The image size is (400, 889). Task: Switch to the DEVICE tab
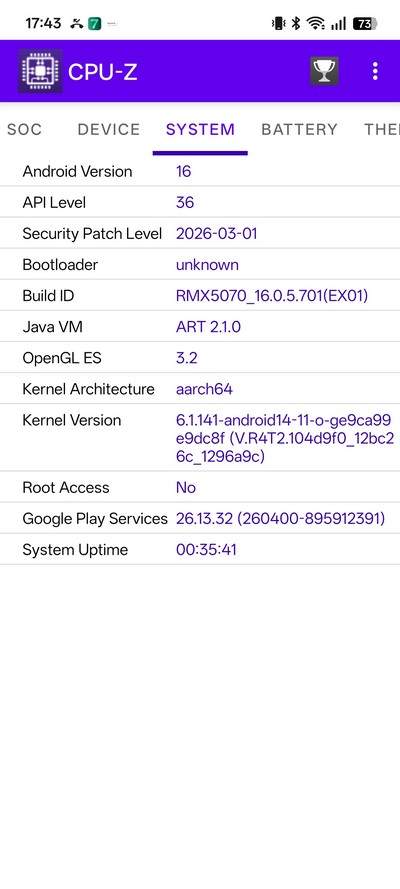[x=109, y=129]
